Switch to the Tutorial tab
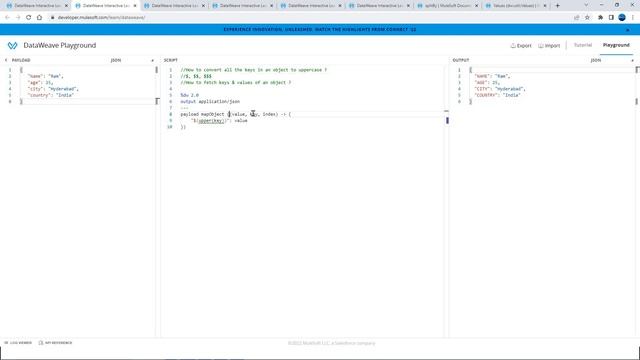Viewport: 640px width, 360px height. coord(582,45)
